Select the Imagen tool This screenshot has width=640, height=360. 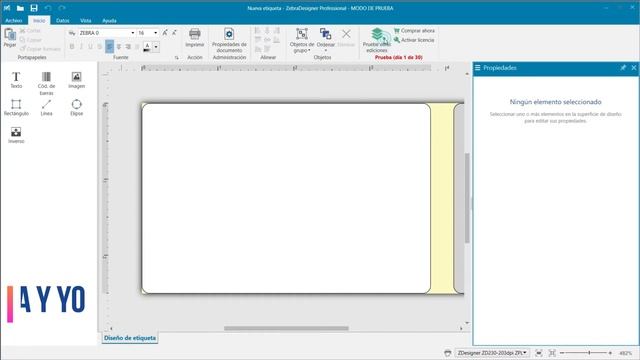76,80
